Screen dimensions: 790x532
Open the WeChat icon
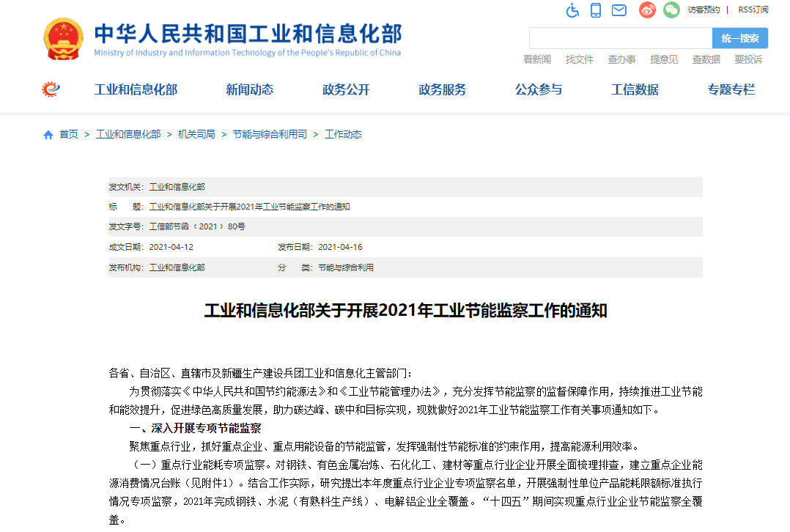tap(671, 10)
